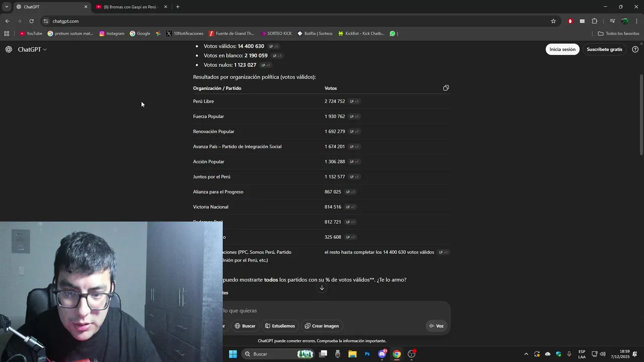Open the Chrome three-dot menu

tap(637, 21)
